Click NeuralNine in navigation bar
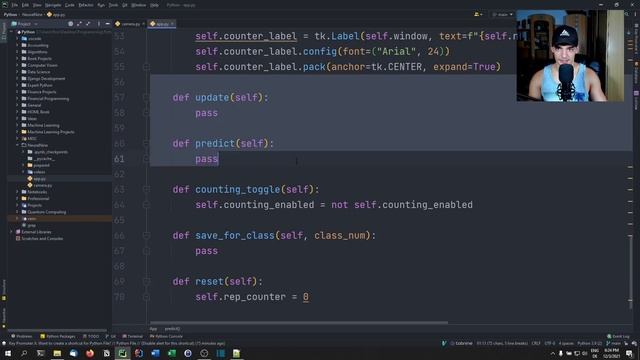Screen dimensions: 640x360 (32, 15)
